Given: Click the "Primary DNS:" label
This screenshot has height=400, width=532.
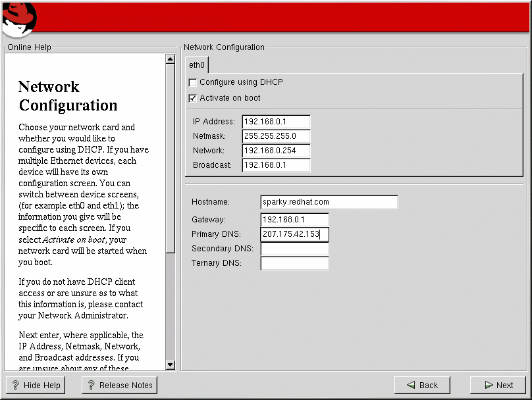Looking at the screenshot, I should (x=216, y=234).
